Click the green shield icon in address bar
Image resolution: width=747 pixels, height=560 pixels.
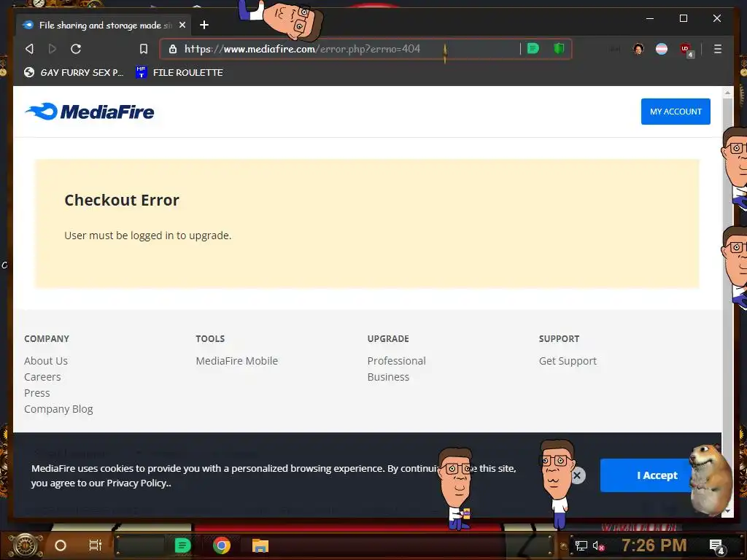[x=559, y=49]
